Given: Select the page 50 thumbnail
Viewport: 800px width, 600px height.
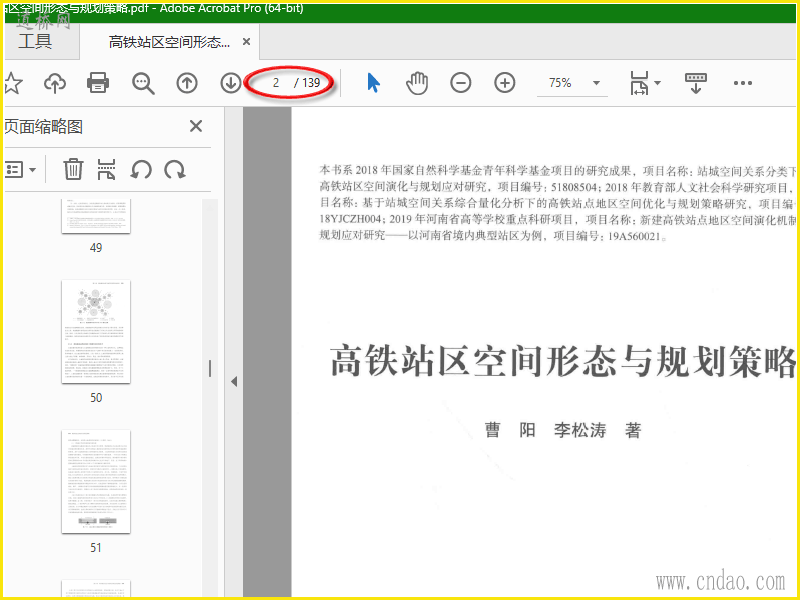Looking at the screenshot, I should pos(96,332).
